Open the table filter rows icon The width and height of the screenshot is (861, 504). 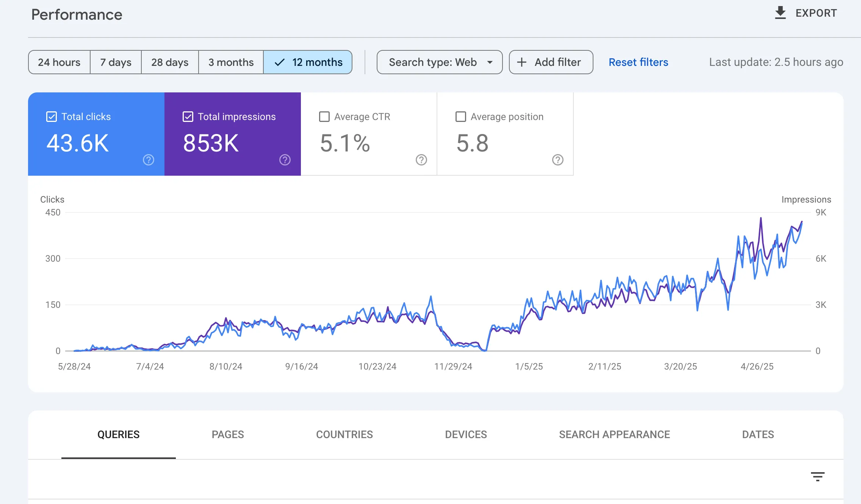coord(817,476)
